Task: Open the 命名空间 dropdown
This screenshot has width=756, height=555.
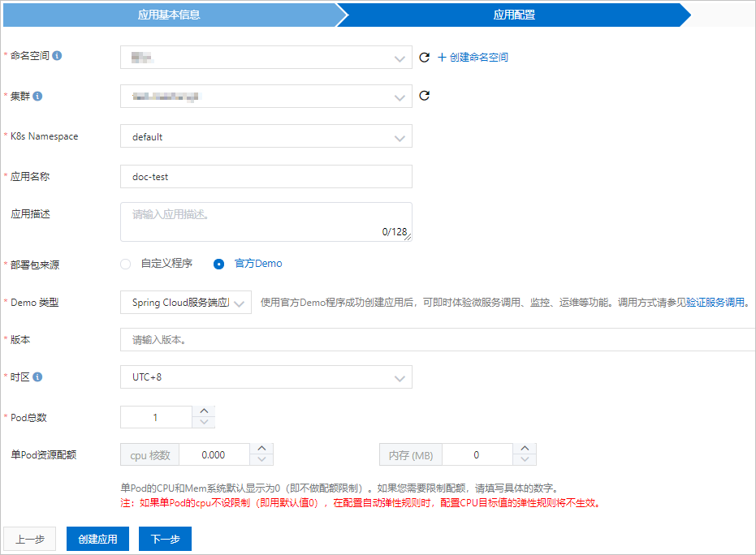Action: (x=266, y=58)
